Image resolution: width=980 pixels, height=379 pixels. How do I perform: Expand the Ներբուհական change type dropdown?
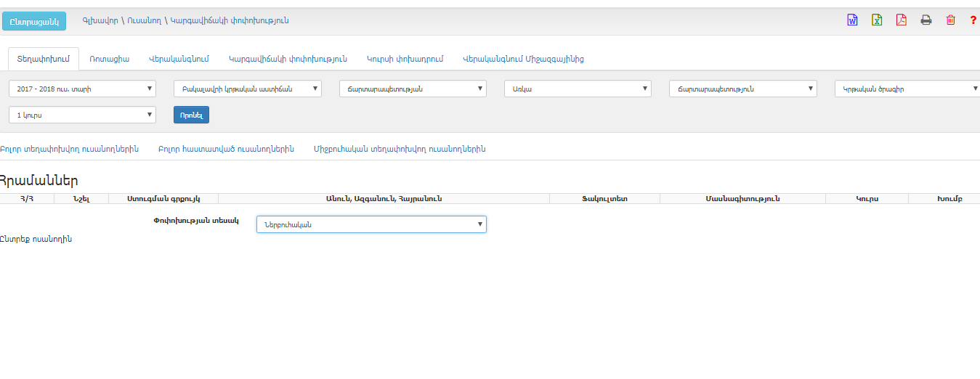pyautogui.click(x=371, y=224)
